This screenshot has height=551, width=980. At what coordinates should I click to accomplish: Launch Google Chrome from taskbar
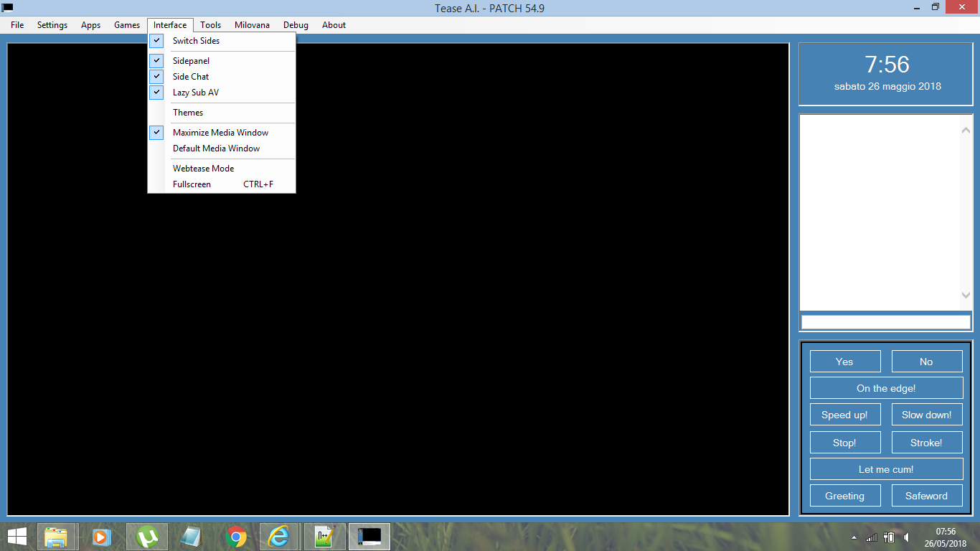tap(236, 537)
